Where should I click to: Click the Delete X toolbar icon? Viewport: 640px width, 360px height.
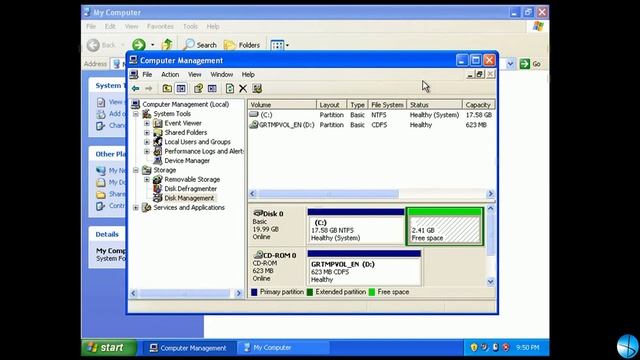[243, 89]
